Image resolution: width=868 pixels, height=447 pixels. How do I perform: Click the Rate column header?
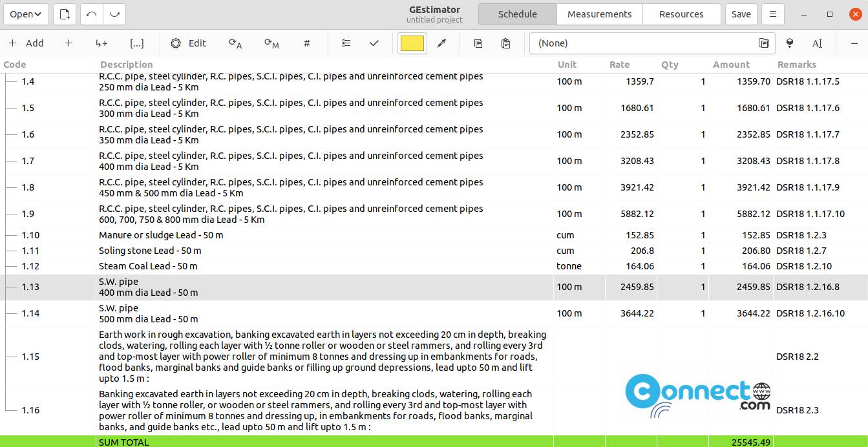point(619,65)
